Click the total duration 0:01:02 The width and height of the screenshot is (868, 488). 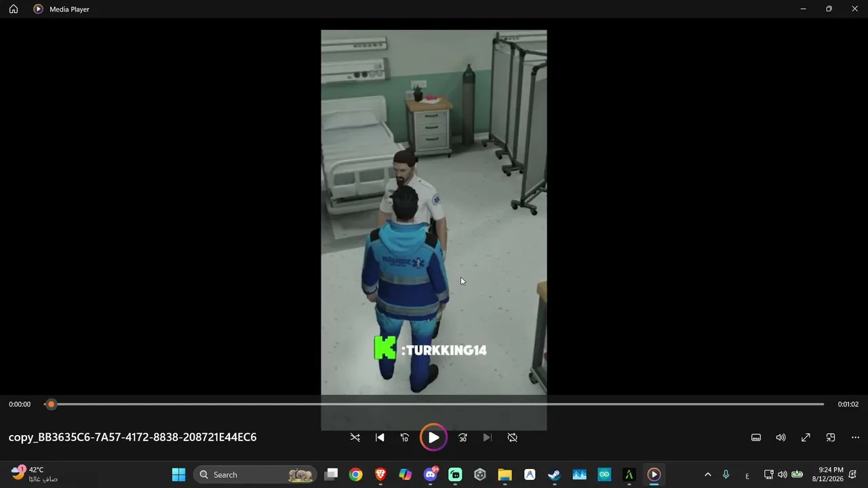[x=848, y=404]
